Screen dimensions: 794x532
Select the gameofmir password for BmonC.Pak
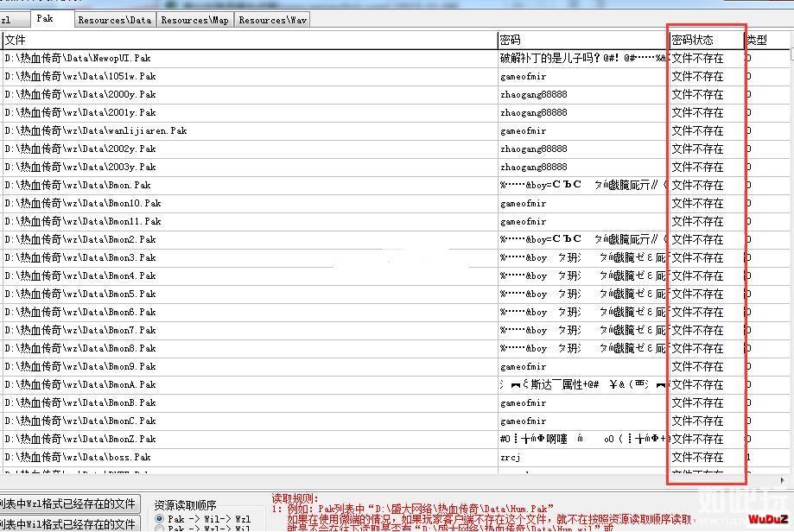pyautogui.click(x=523, y=421)
